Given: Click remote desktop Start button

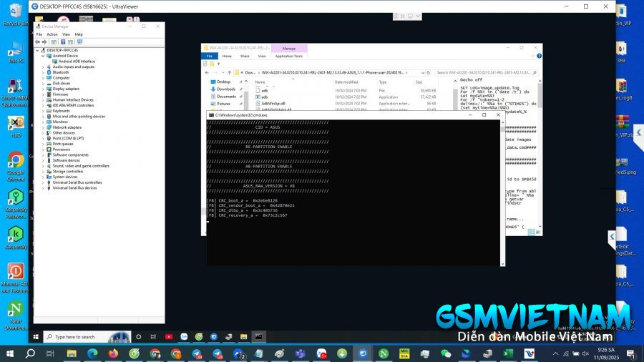Looking at the screenshot, I should click(x=36, y=337).
